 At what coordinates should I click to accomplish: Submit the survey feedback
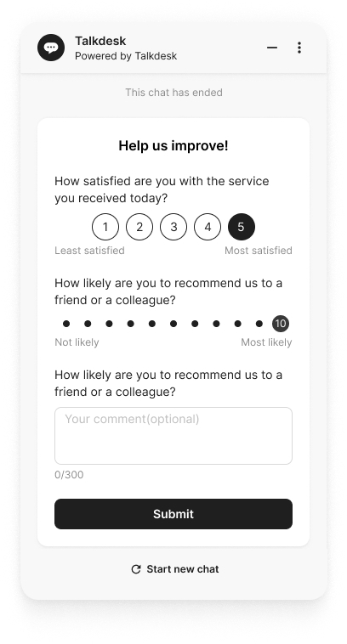(x=173, y=514)
